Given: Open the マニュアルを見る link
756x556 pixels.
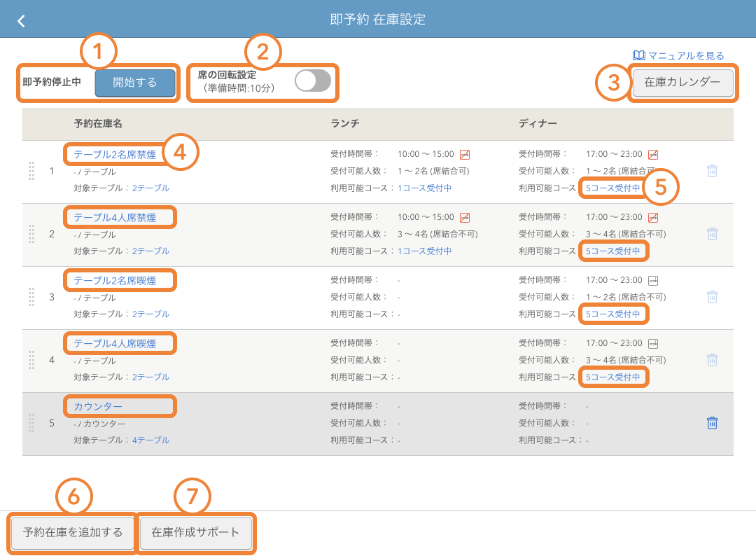Looking at the screenshot, I should click(x=679, y=55).
